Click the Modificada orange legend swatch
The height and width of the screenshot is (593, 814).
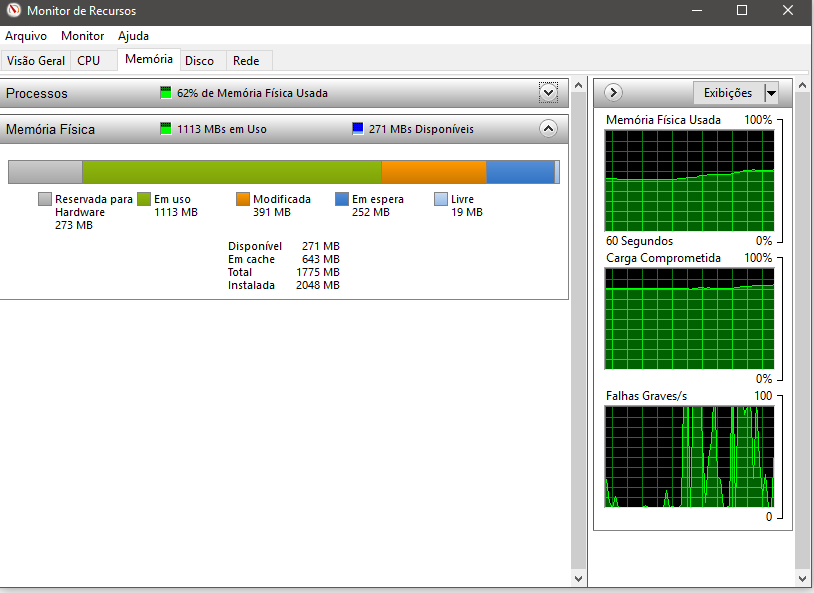pos(243,199)
